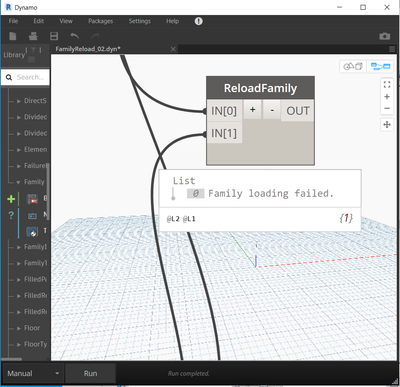The width and height of the screenshot is (400, 387).
Task: Select the third Family node icon
Action: [32, 231]
